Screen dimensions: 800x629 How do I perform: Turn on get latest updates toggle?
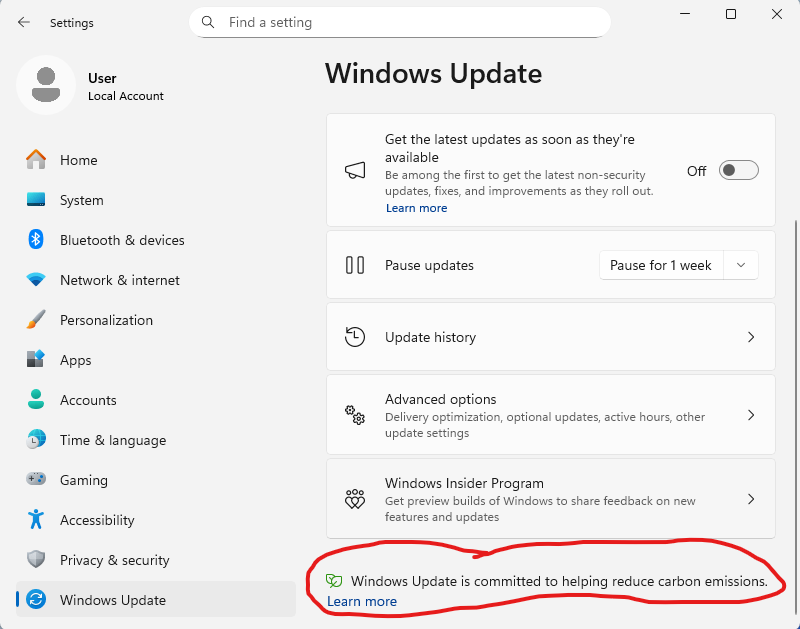738,170
